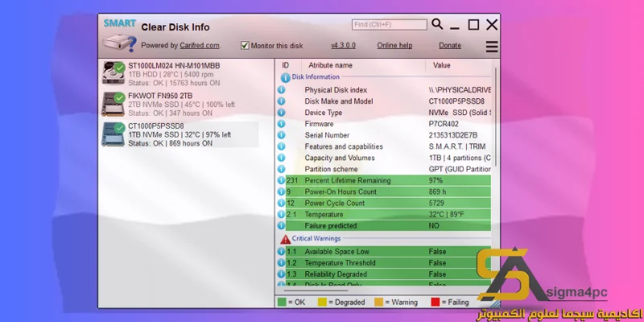Click the Percent Lifetime Remaining attribute name
Image resolution: width=644 pixels, height=322 pixels.
348,180
